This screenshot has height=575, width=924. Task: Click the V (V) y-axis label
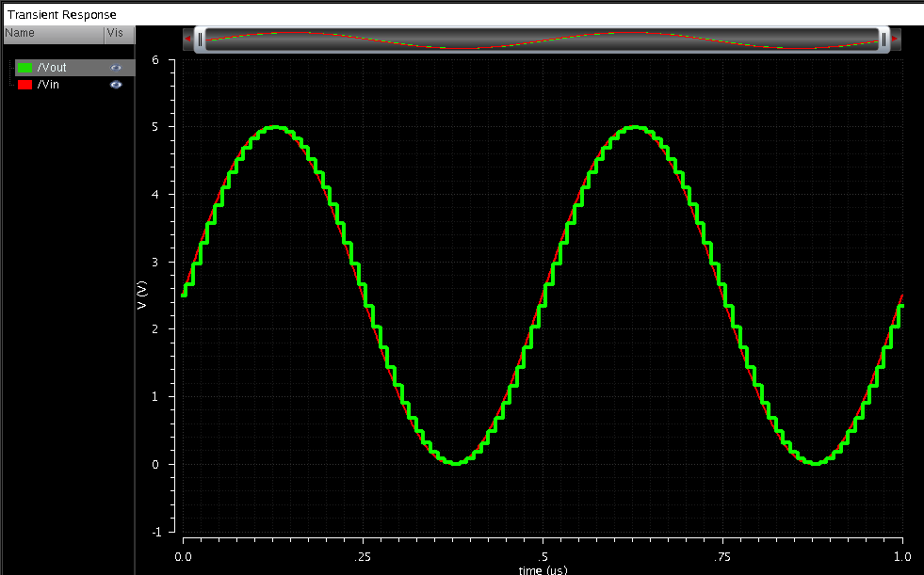point(142,295)
